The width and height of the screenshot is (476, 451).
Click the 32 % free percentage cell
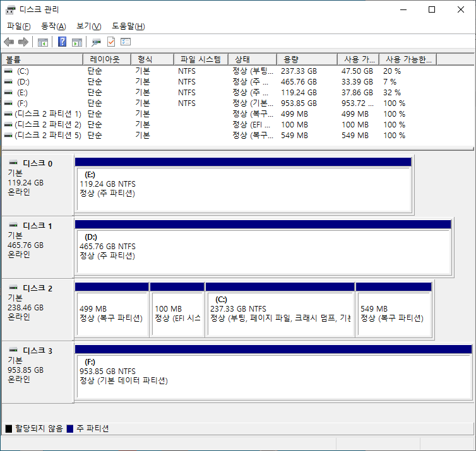(x=392, y=92)
